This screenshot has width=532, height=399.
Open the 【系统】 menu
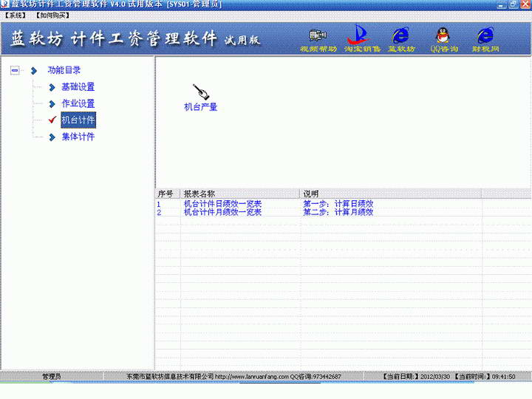pos(16,16)
